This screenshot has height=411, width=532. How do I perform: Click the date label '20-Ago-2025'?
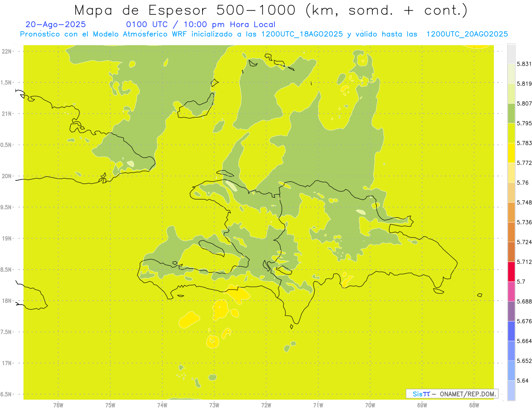56,24
